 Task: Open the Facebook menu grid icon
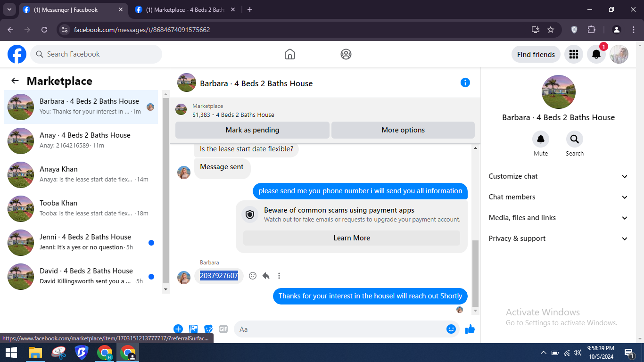click(x=574, y=54)
